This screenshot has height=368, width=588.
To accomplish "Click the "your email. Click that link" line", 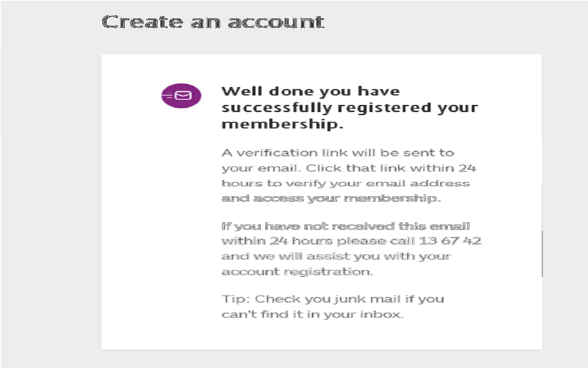I will coord(348,168).
